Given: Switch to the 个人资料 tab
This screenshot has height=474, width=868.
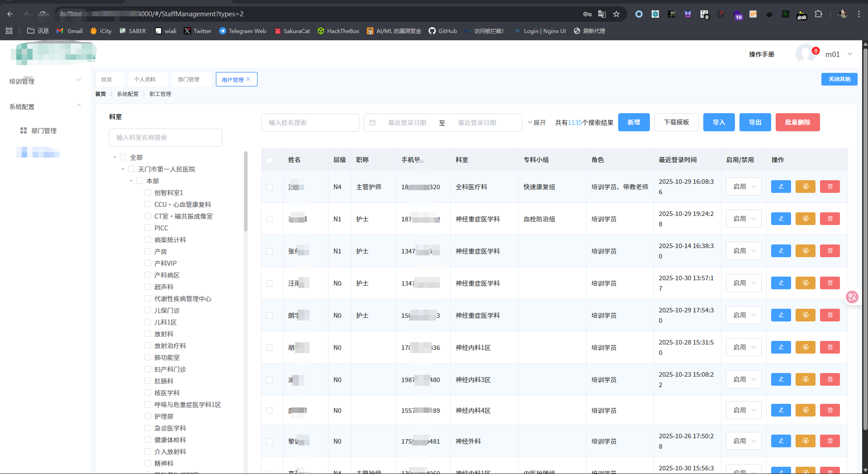Looking at the screenshot, I should [x=145, y=79].
